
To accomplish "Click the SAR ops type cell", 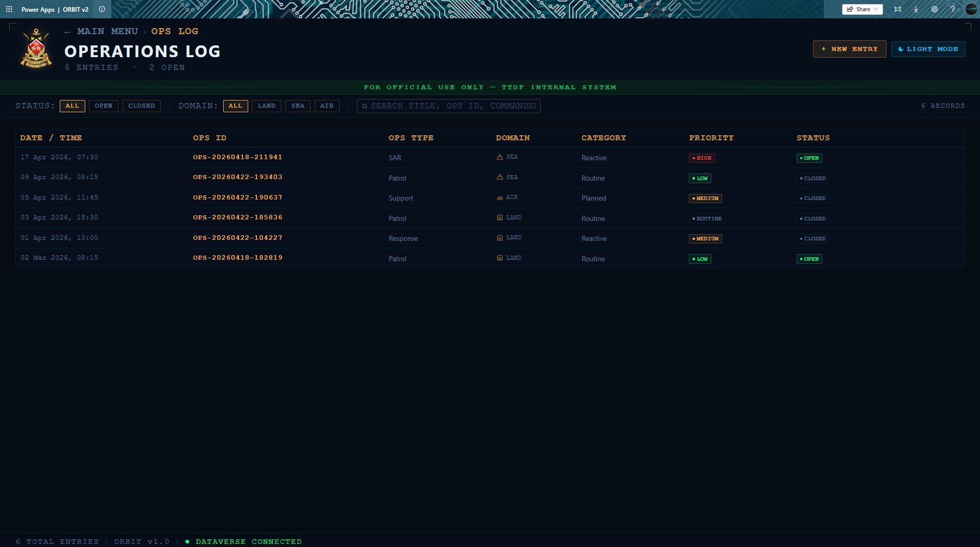I will point(395,158).
